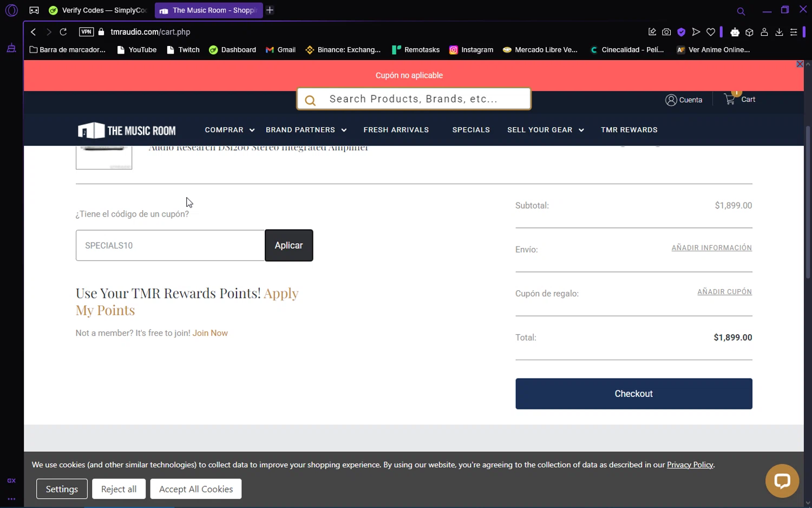
Task: Take a snapshot with the camera icon
Action: (666, 32)
